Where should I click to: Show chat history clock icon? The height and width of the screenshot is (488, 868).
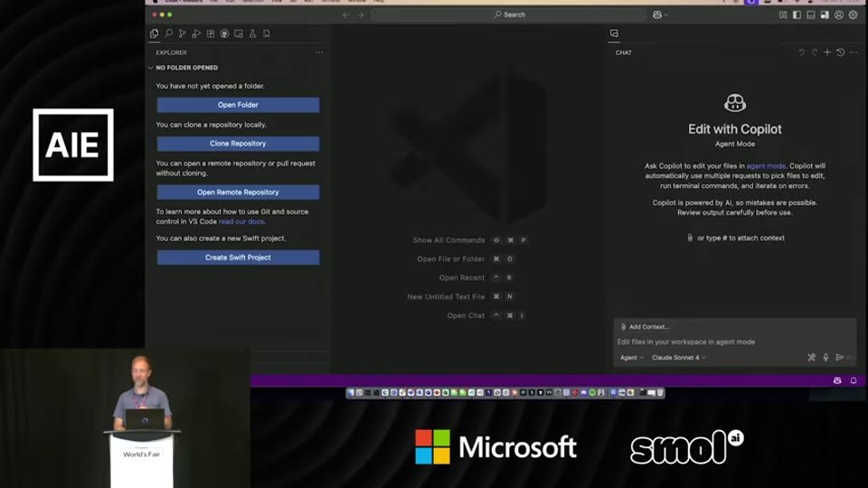click(840, 52)
